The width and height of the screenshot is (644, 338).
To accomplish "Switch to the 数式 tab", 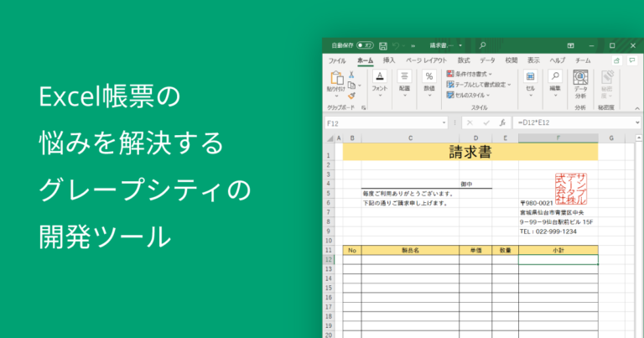I will [464, 60].
